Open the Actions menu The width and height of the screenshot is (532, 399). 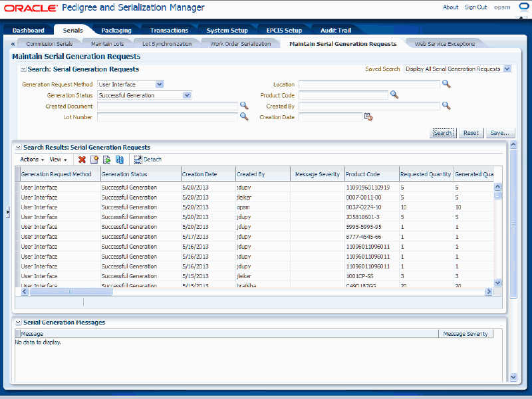pyautogui.click(x=32, y=160)
